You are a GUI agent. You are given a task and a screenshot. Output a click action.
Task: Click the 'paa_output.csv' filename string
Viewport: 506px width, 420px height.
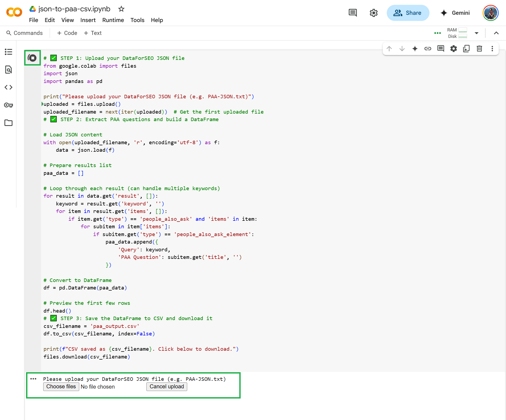pyautogui.click(x=115, y=326)
